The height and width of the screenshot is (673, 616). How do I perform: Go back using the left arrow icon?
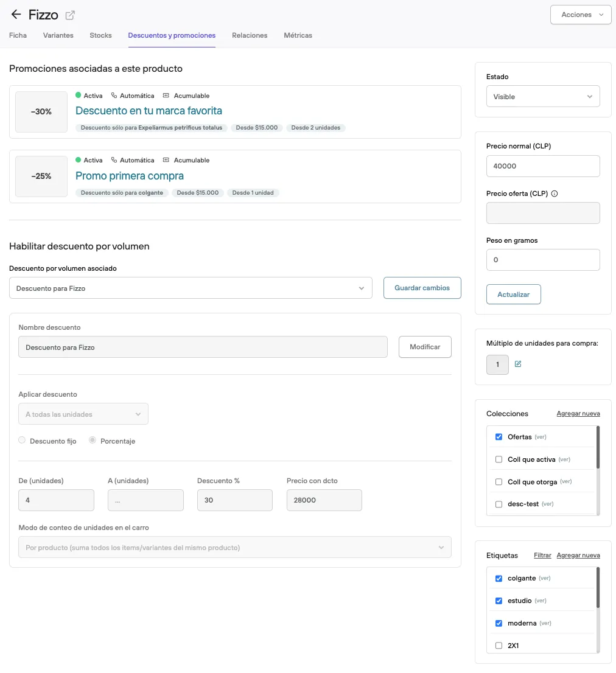coord(16,14)
